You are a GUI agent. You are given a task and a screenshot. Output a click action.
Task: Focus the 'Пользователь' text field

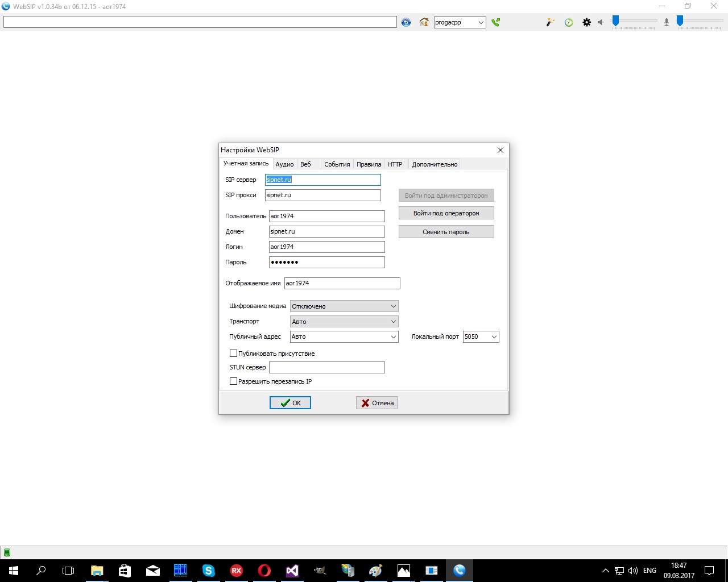coord(327,216)
